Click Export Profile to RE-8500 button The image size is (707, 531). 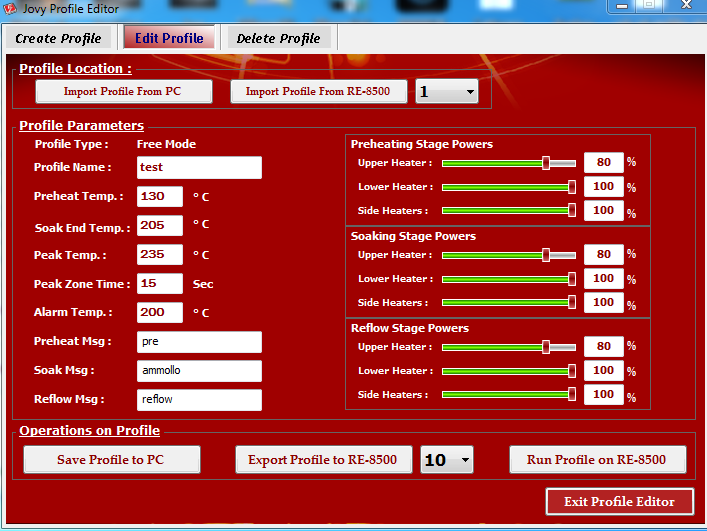(324, 460)
